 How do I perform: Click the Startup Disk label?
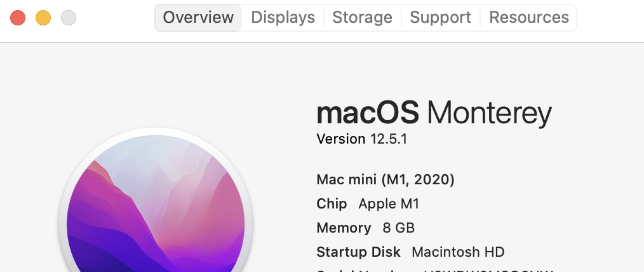pyautogui.click(x=359, y=252)
